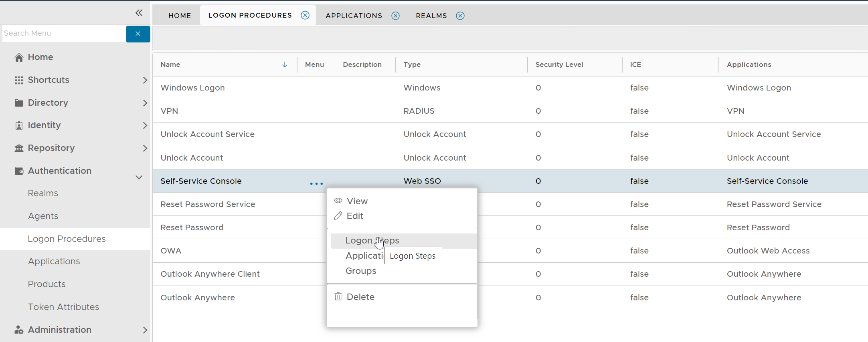Switch to the Home tab
Viewport: 868px width, 342px height.
[x=180, y=16]
